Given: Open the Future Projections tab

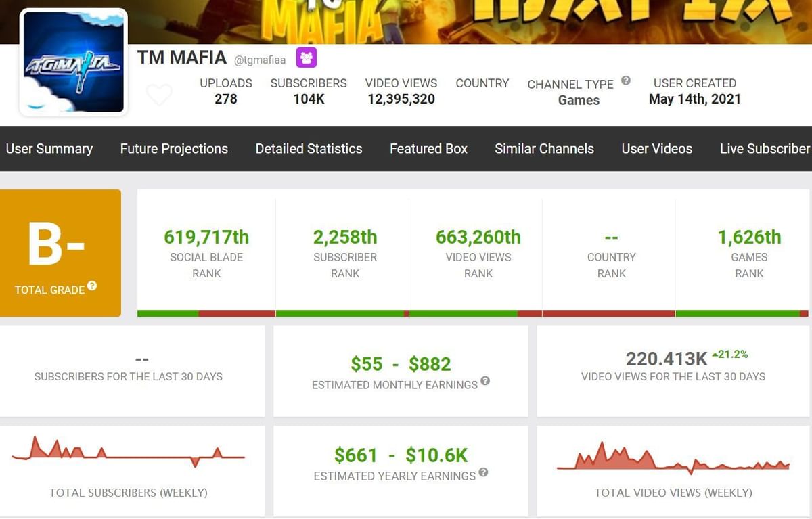Looking at the screenshot, I should click(x=174, y=149).
